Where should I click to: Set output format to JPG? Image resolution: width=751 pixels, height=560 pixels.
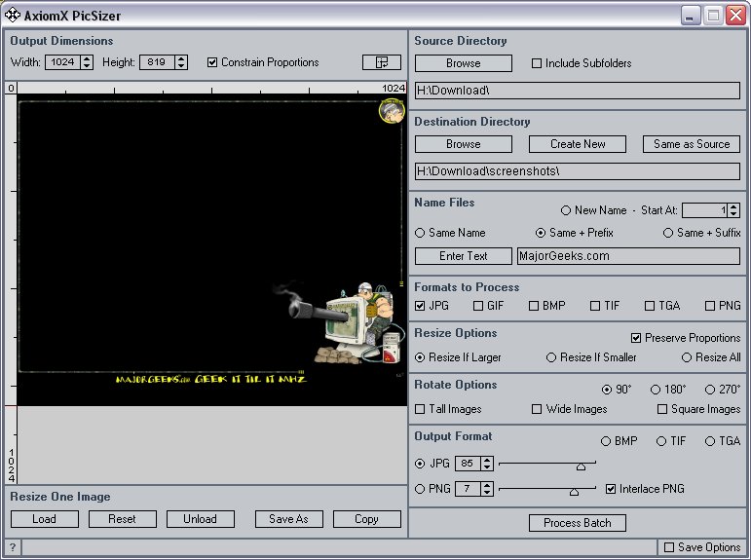point(420,464)
